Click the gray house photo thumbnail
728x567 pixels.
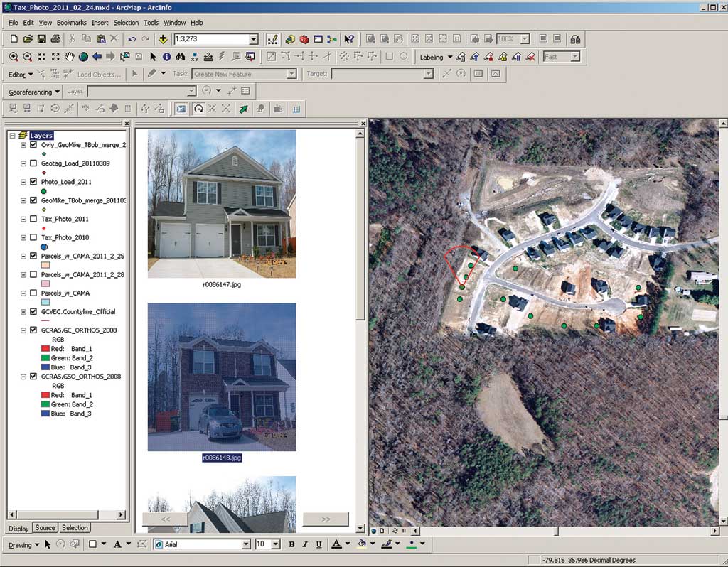coord(222,204)
